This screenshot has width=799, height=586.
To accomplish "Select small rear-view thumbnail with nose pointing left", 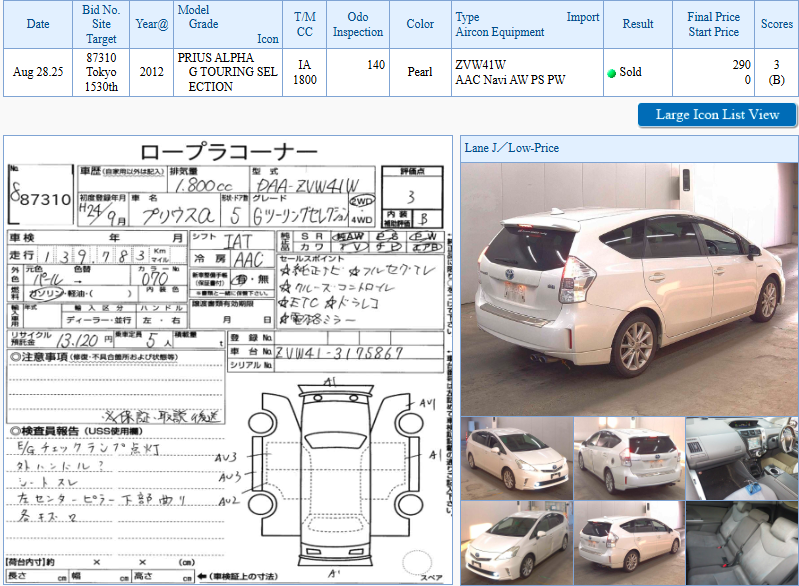I will tap(628, 458).
